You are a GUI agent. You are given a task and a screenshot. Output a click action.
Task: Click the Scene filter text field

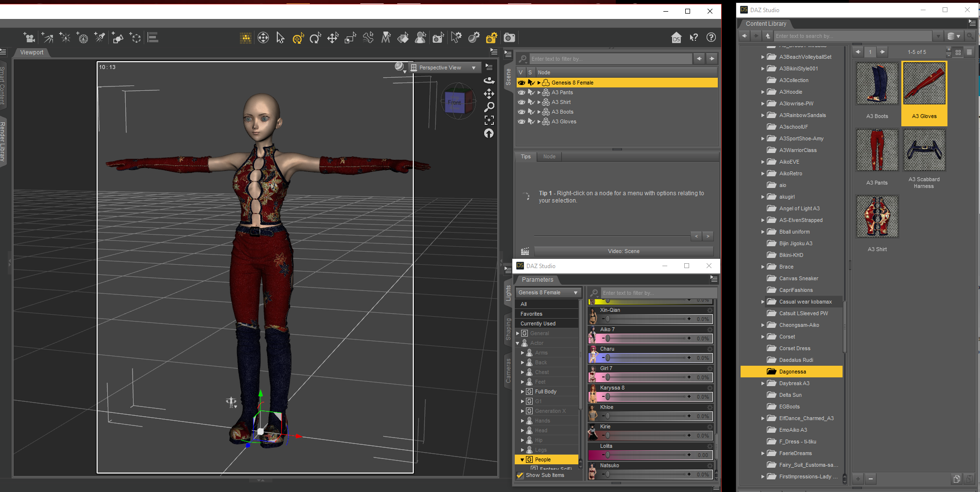click(611, 59)
